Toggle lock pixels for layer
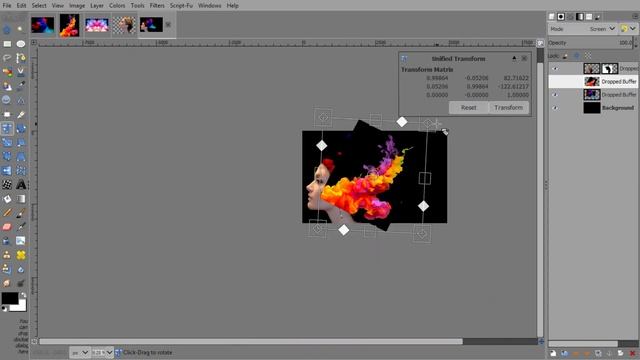Viewport: 640px width, 360px height. [565, 56]
